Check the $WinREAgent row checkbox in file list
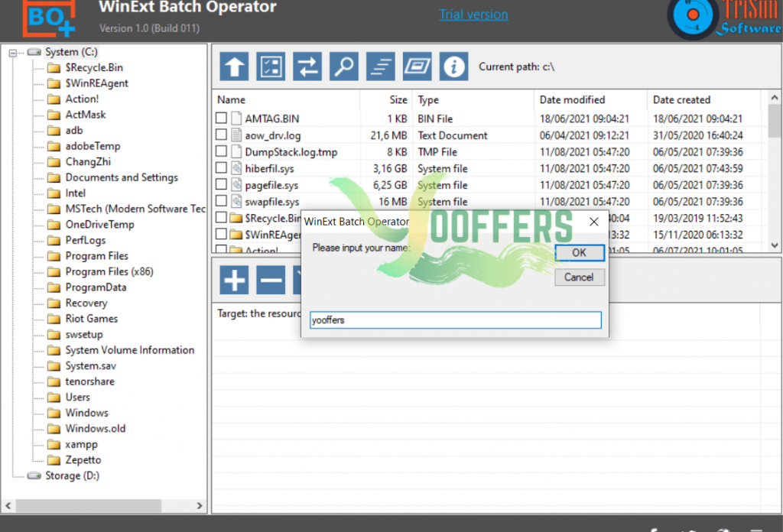Image resolution: width=783 pixels, height=532 pixels. click(x=221, y=234)
